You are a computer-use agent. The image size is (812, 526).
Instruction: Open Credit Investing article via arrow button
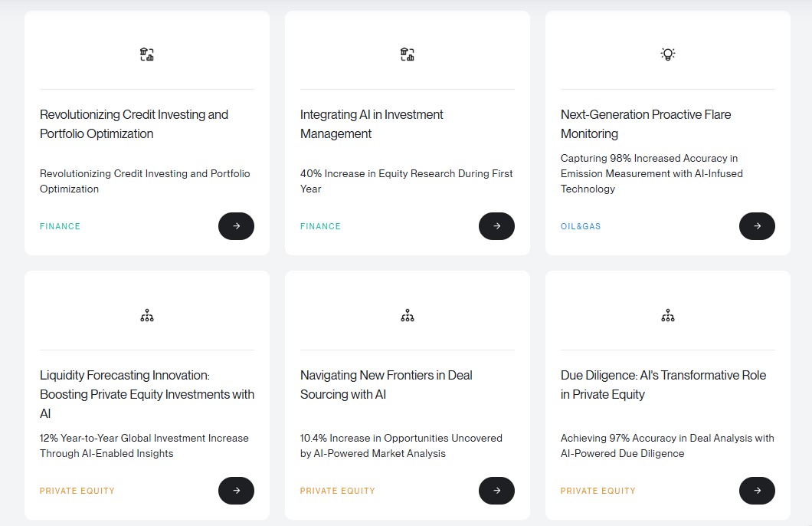[x=236, y=226]
